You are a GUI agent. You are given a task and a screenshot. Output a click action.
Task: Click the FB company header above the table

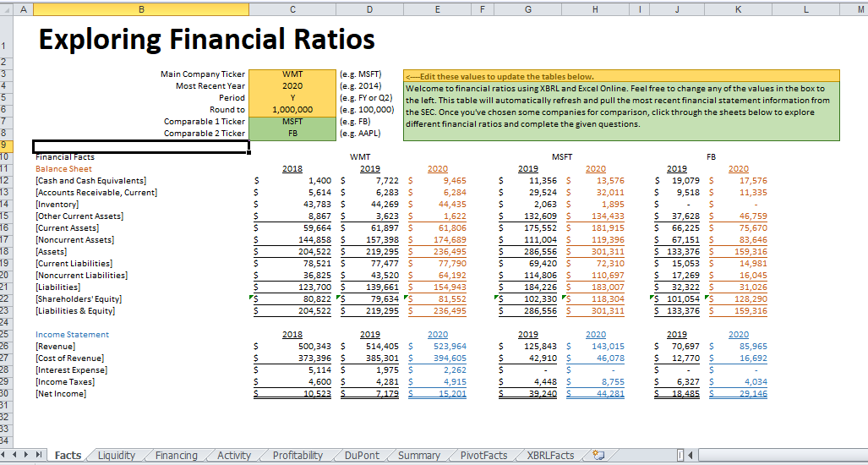[712, 157]
